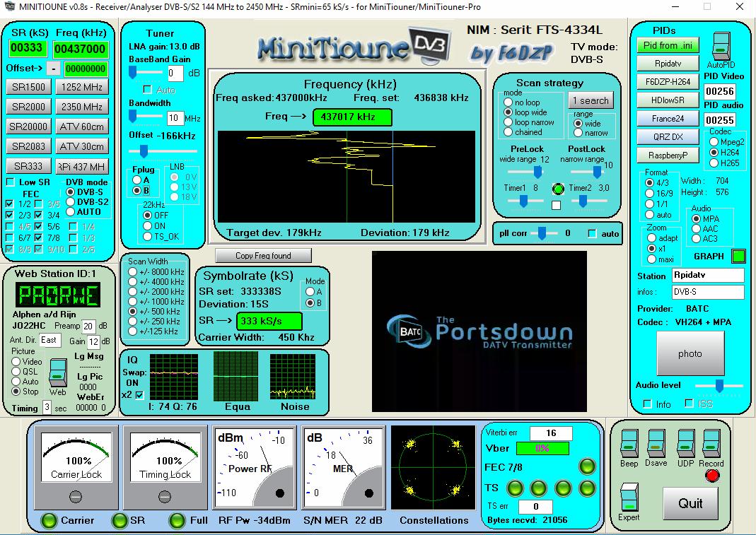Viewport: 756px width, 535px height.
Task: Select 22kHz ON radio button
Action: pos(148,225)
